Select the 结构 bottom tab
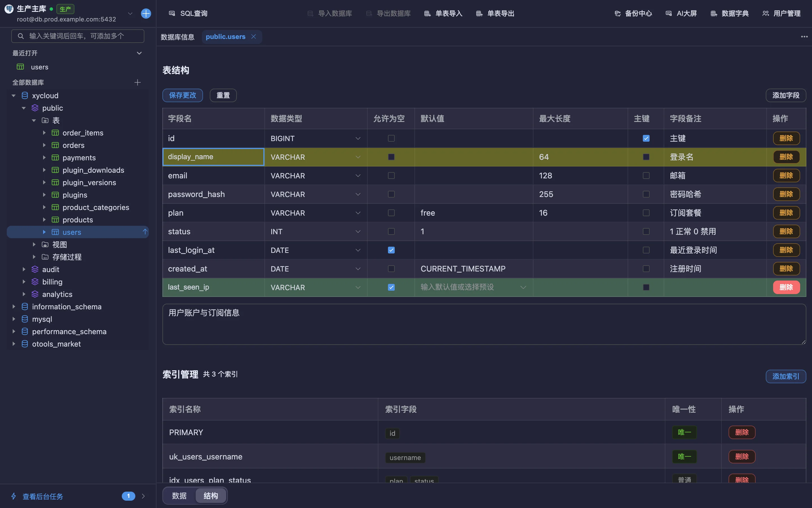 (x=211, y=496)
